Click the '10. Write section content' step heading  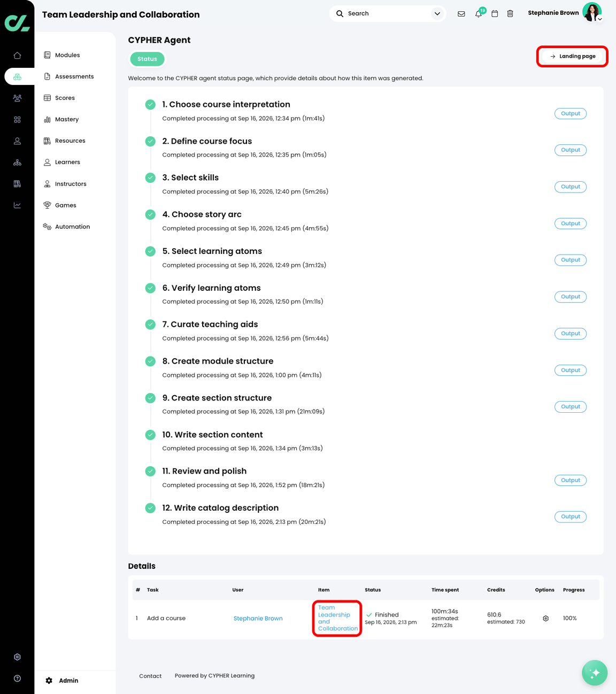click(212, 435)
